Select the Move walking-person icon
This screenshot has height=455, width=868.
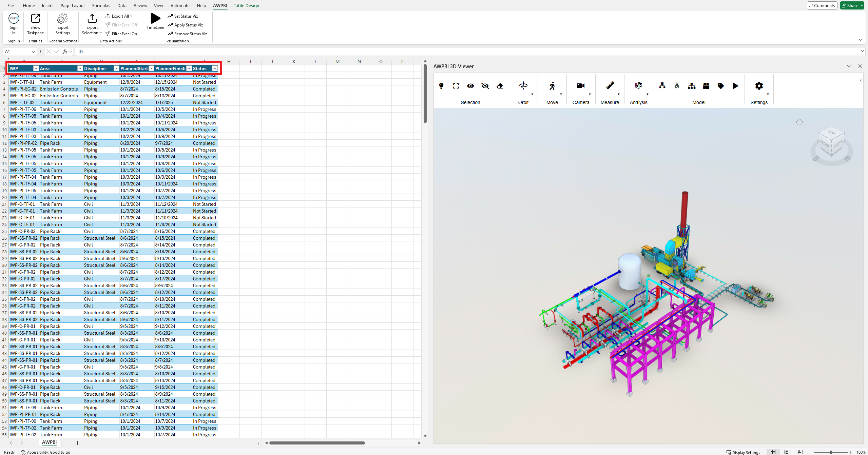(552, 85)
